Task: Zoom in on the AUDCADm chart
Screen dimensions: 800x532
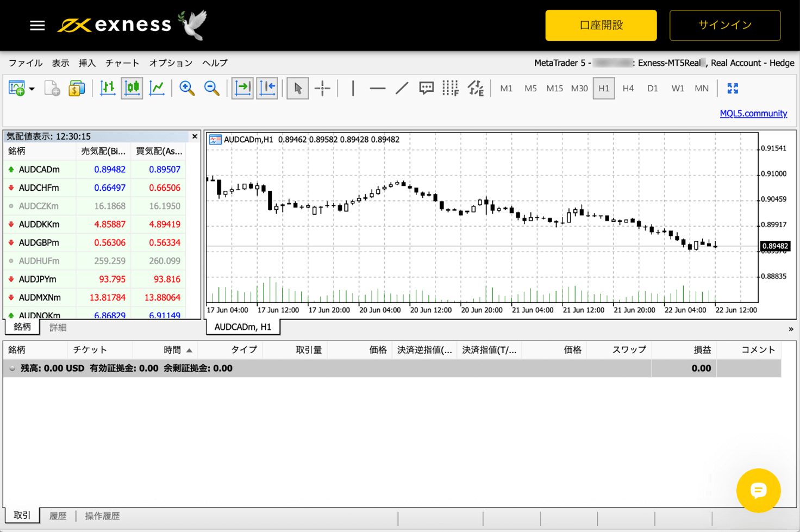Action: point(187,88)
